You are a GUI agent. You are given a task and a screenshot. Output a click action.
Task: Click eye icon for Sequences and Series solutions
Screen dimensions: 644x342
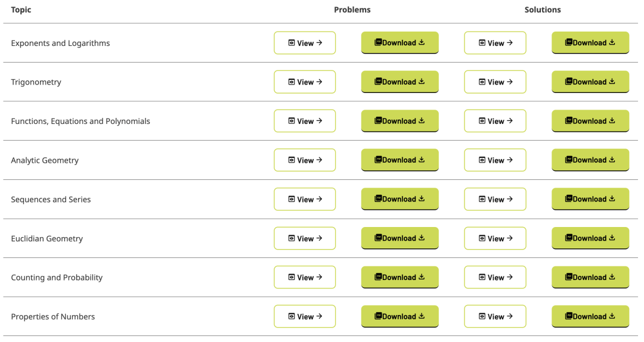[482, 200]
